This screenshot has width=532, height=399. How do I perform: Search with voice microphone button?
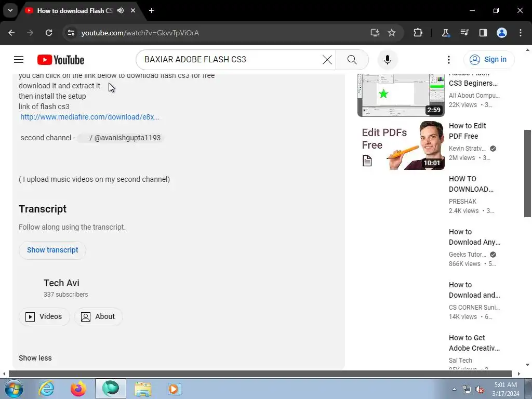pyautogui.click(x=388, y=60)
